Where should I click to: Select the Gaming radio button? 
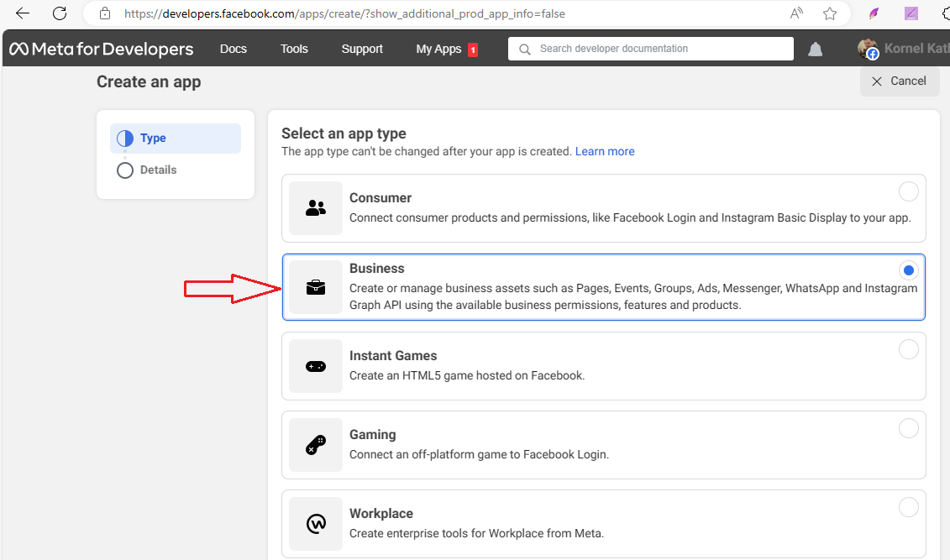(908, 429)
